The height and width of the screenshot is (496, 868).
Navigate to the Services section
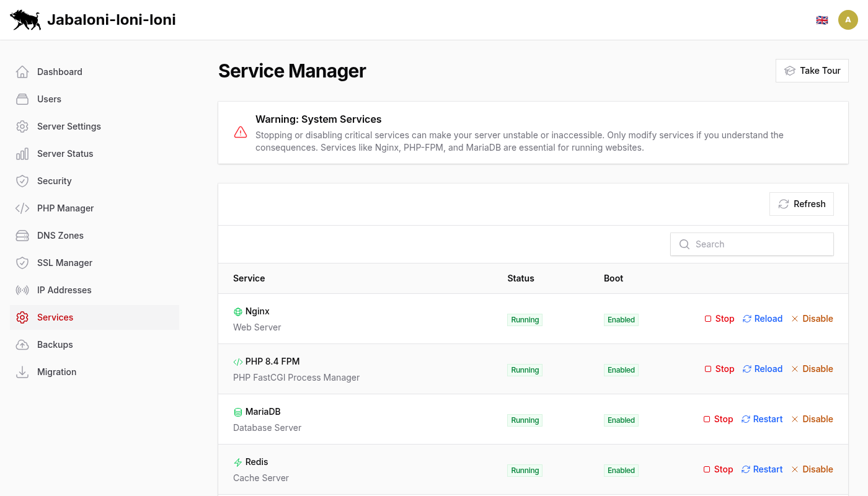55,317
